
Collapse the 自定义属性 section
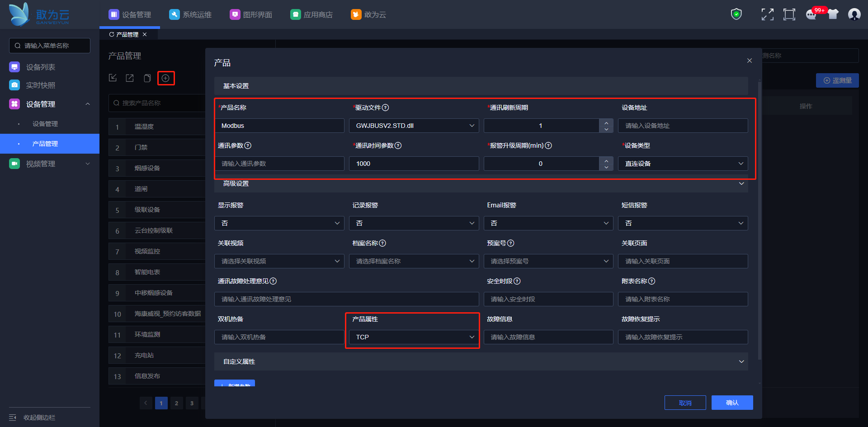[741, 361]
